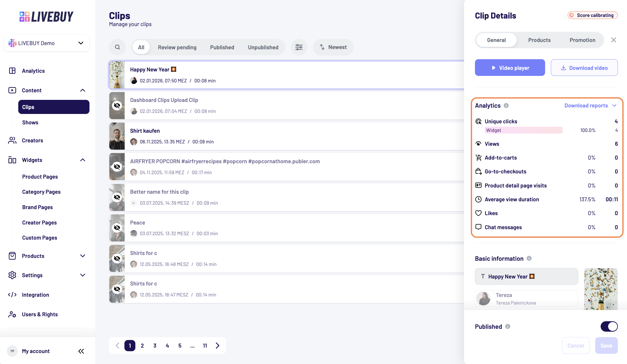This screenshot has width=627, height=364.
Task: Switch to the Products tab in Clip Details
Action: coord(539,40)
